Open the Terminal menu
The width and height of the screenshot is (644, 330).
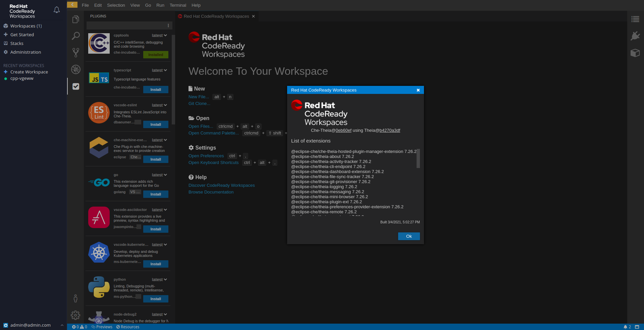click(x=178, y=5)
